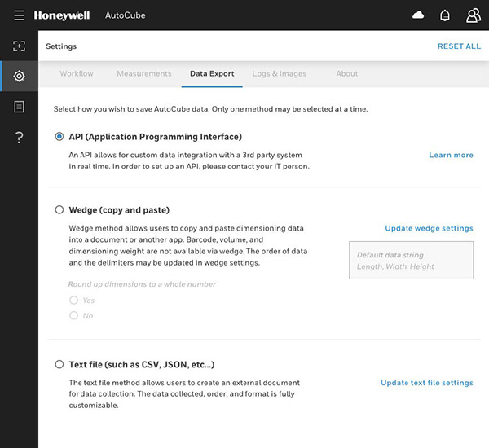Viewport: 489px width, 448px height.
Task: Choose No for rounding dimensions
Action: click(73, 315)
